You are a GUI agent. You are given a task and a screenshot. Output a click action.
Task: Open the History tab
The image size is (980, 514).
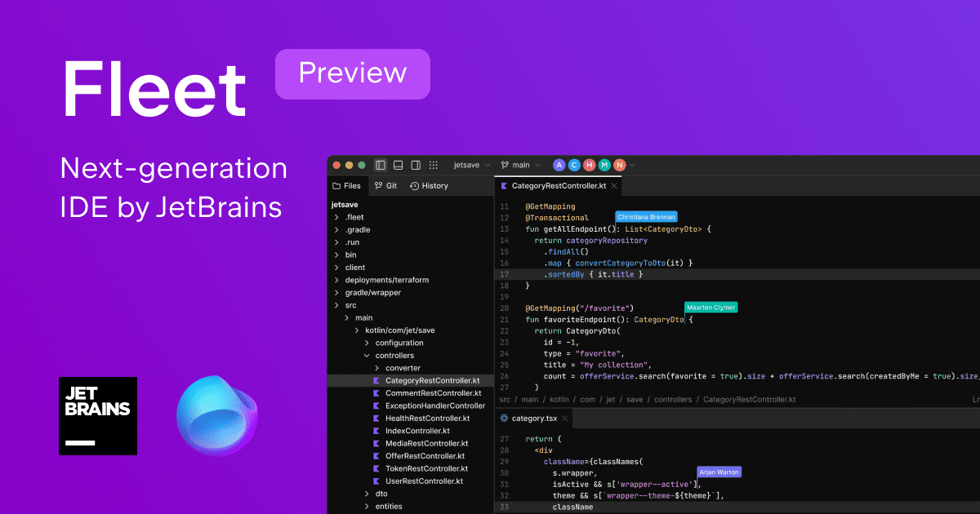429,186
